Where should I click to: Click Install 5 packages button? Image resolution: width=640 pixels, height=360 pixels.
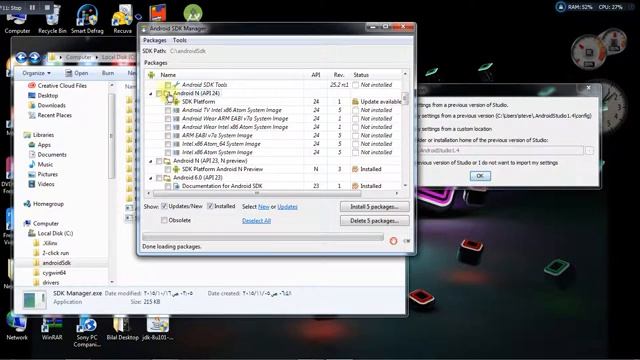374,207
